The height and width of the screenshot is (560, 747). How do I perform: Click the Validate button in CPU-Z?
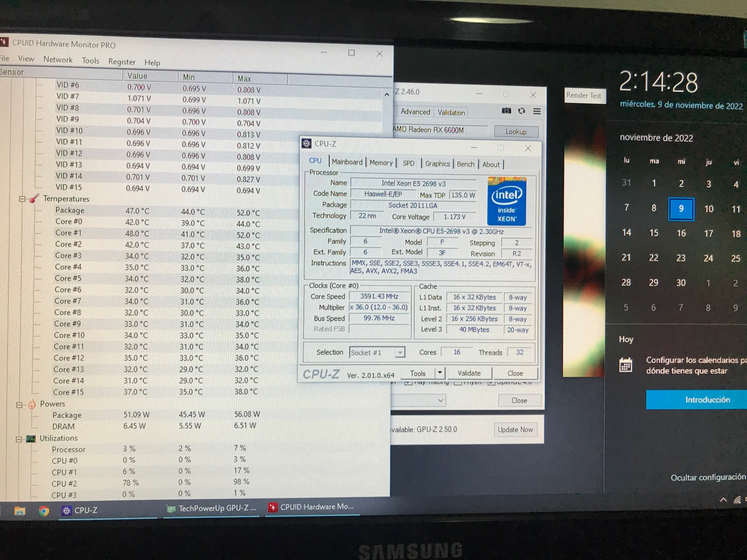tap(469, 373)
